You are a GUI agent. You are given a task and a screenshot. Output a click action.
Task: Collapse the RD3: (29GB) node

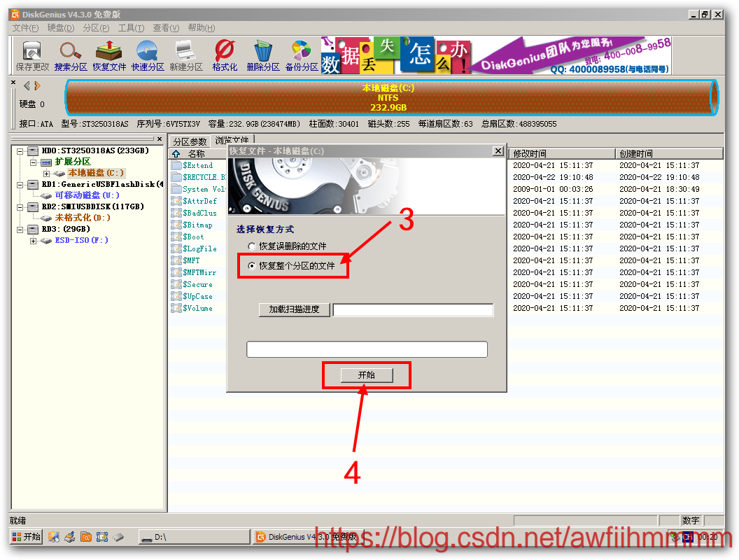point(20,230)
